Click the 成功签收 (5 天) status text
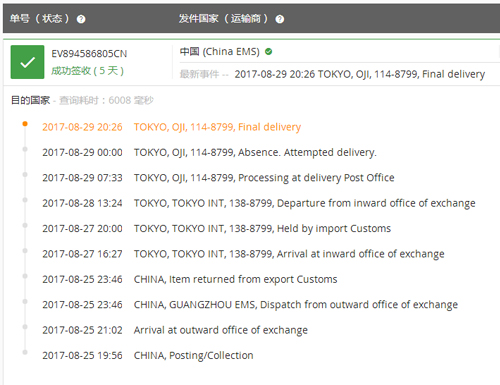The height and width of the screenshot is (385, 500). click(87, 71)
